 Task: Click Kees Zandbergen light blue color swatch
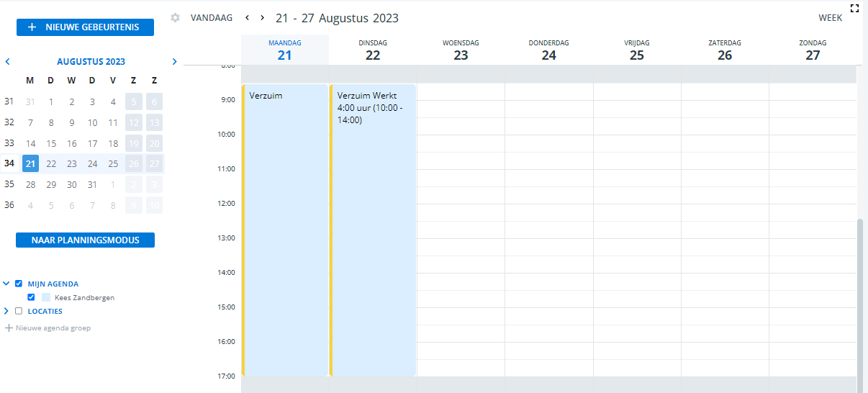tap(46, 297)
